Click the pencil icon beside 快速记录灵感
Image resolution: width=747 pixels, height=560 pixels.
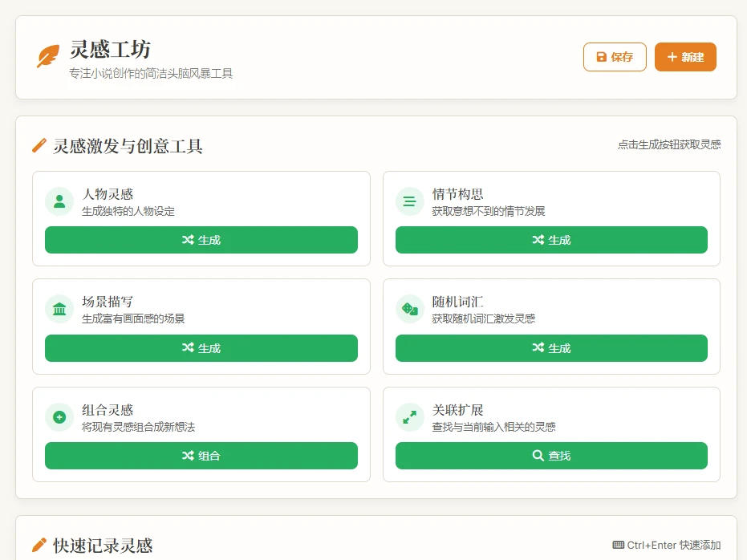pos(38,546)
